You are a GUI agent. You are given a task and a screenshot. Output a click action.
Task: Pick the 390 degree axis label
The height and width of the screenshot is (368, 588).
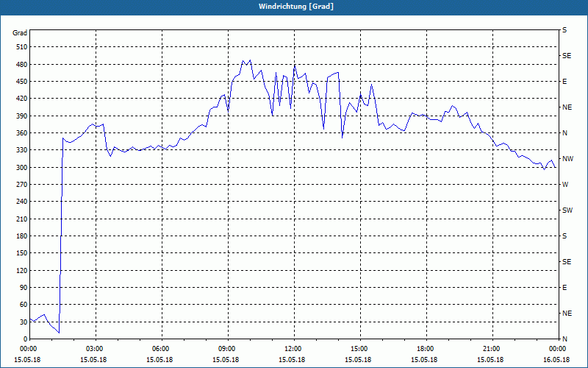[x=22, y=116]
